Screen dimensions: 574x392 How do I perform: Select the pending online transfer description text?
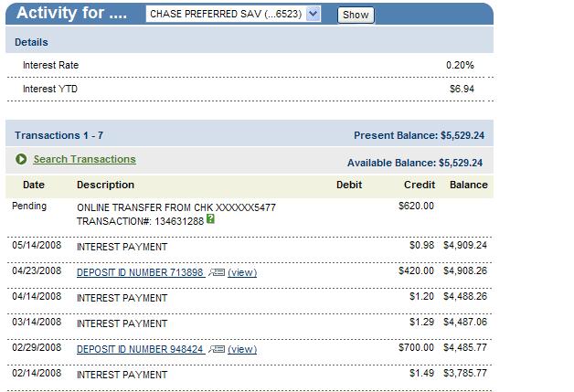click(x=175, y=207)
